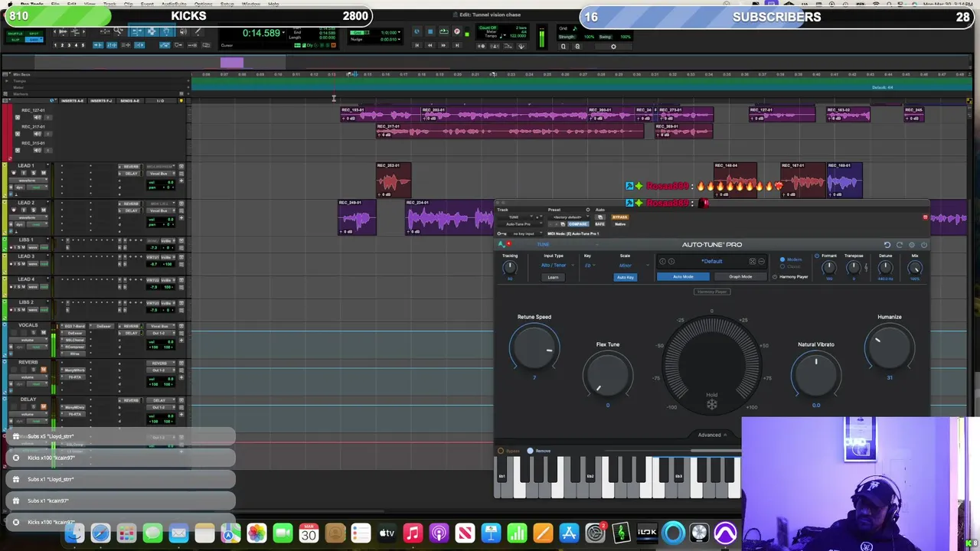This screenshot has height=551, width=980.
Task: Select the Grabber hand tool
Action: [166, 31]
